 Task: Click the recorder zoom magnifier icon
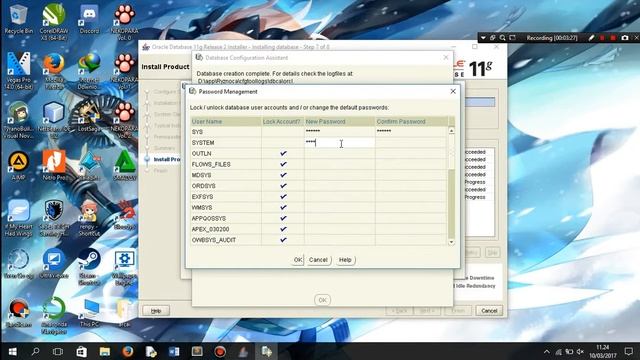point(502,38)
